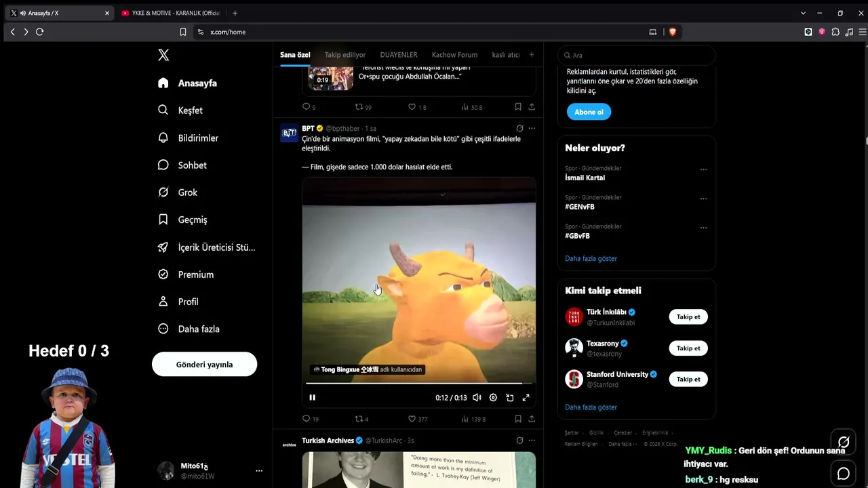Switch to YKKE & MOTIVE browser tab
This screenshot has height=488, width=868.
[170, 13]
